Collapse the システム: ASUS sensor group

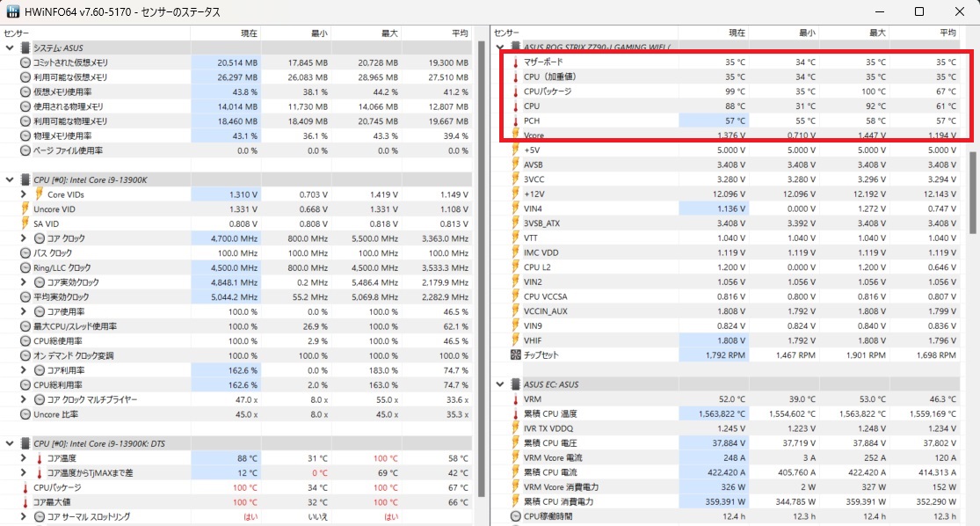tap(10, 47)
